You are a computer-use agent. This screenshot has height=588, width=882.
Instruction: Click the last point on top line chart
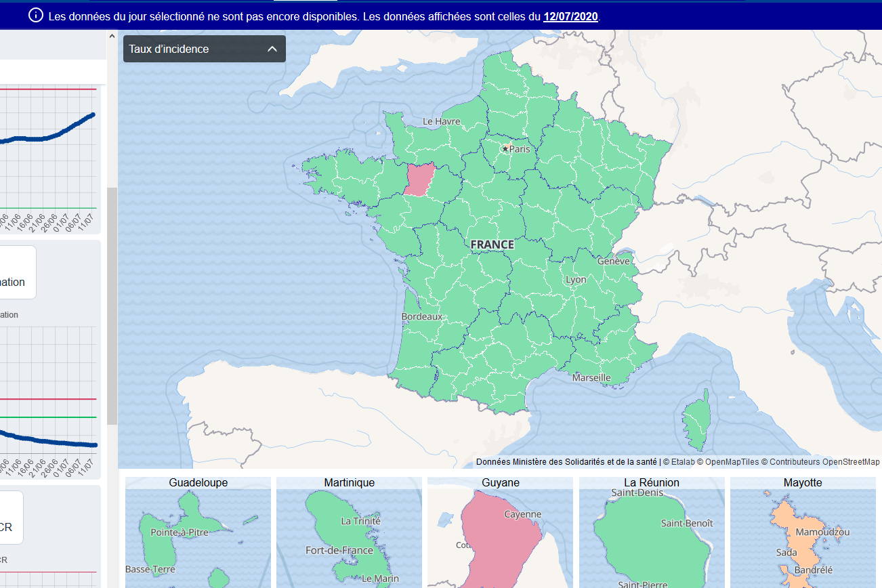[x=93, y=114]
